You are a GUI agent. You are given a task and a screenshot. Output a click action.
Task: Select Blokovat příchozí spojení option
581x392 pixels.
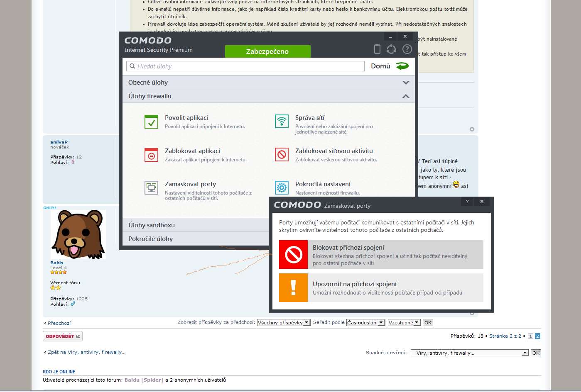click(381, 254)
